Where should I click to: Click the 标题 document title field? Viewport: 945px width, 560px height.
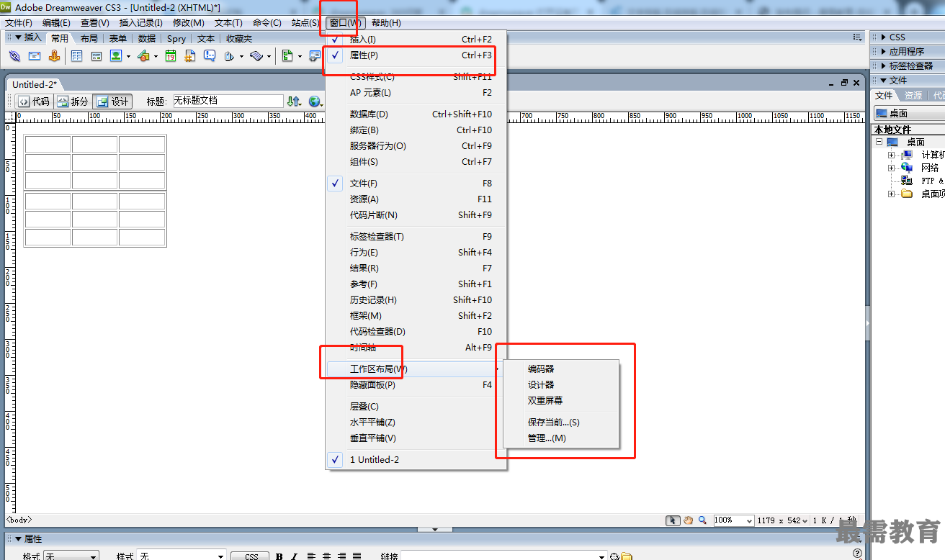click(x=228, y=101)
